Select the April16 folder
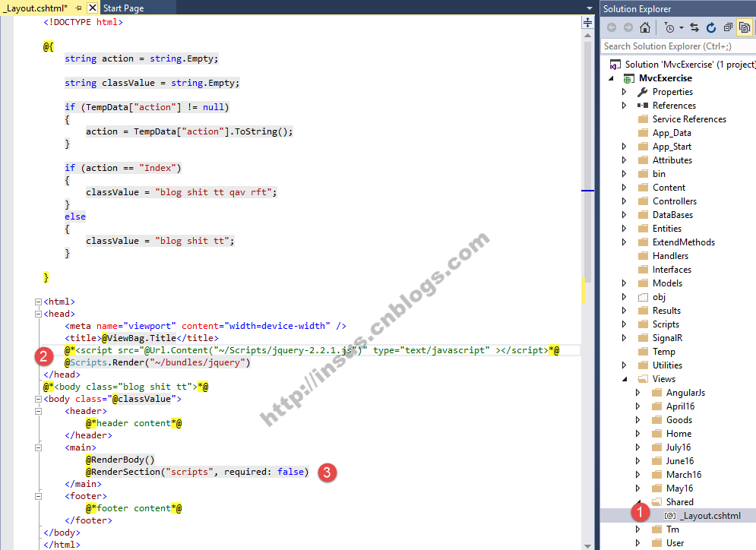Image resolution: width=756 pixels, height=550 pixels. [x=680, y=406]
